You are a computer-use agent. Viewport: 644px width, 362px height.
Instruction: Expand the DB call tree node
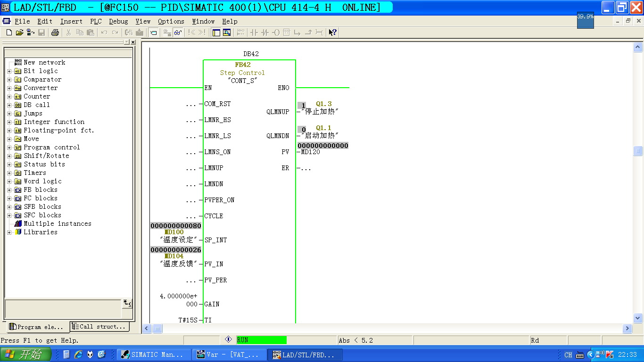tap(9, 105)
